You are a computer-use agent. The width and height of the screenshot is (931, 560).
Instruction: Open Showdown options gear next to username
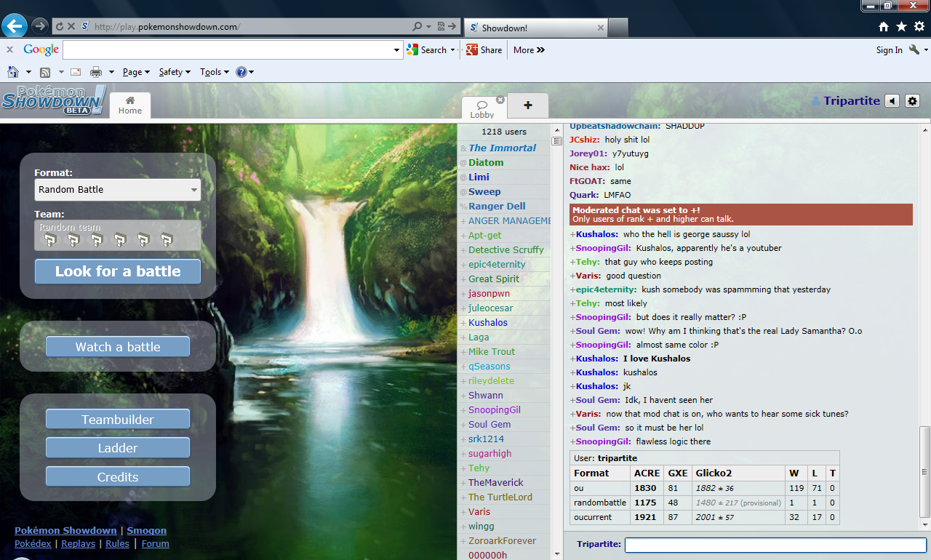[x=913, y=101]
